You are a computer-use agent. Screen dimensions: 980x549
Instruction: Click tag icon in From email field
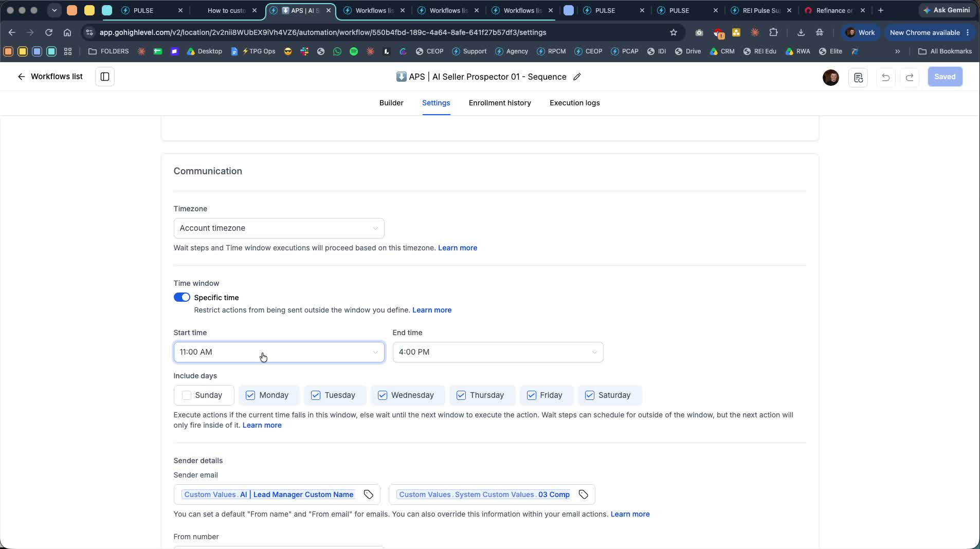pyautogui.click(x=584, y=495)
